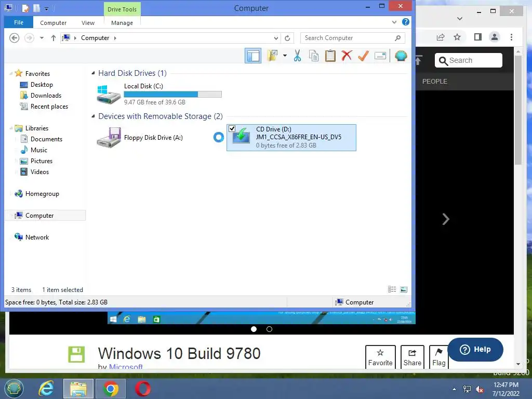The image size is (532, 399).
Task: Toggle the navigation pane toolbar button
Action: (x=253, y=56)
